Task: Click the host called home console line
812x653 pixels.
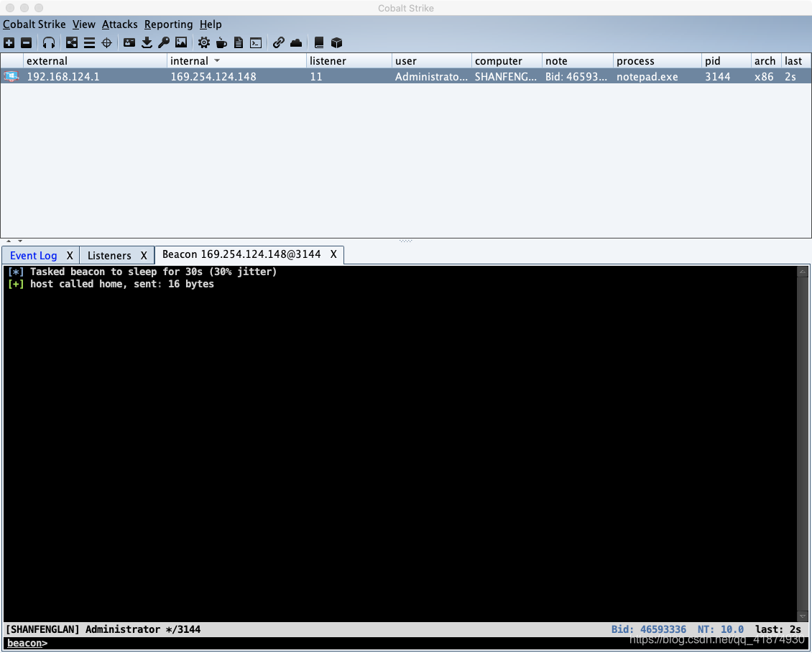Action: click(111, 284)
